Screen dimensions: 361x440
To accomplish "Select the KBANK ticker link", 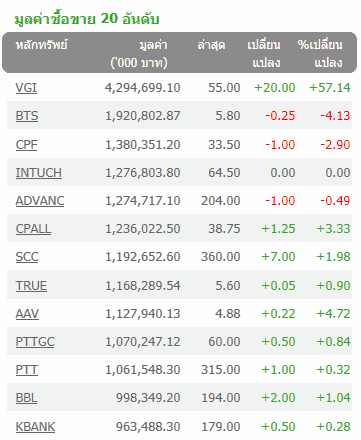I will point(35,427).
